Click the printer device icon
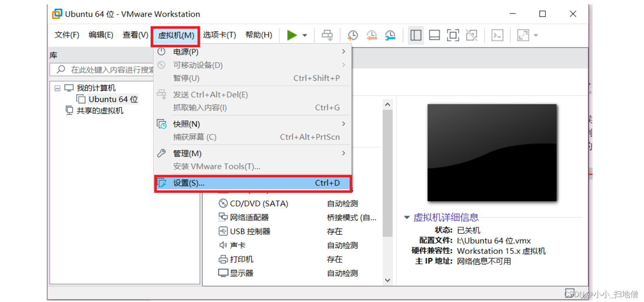Screen dimensions: 644x302 pyautogui.click(x=223, y=259)
